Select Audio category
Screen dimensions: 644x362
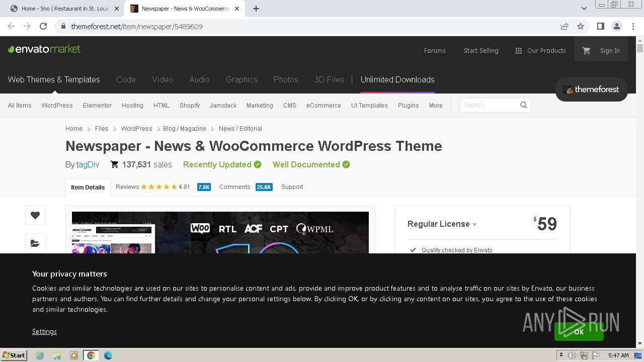coord(199,79)
